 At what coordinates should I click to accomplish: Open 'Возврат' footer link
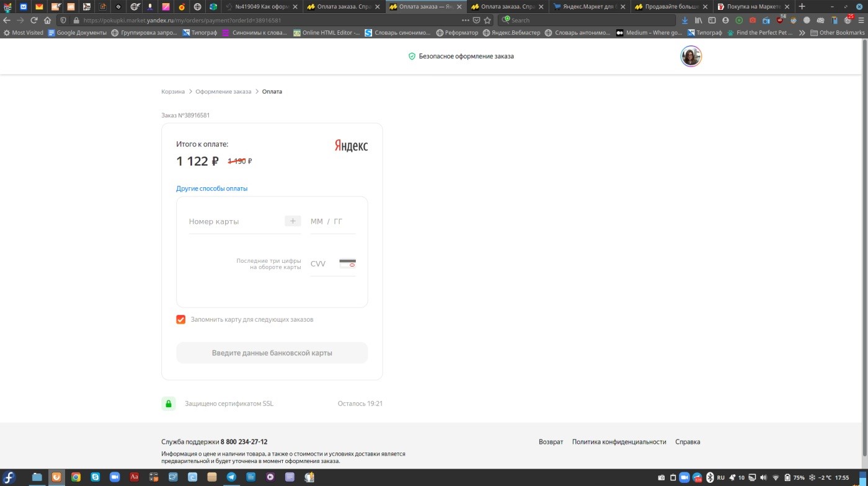coord(551,442)
